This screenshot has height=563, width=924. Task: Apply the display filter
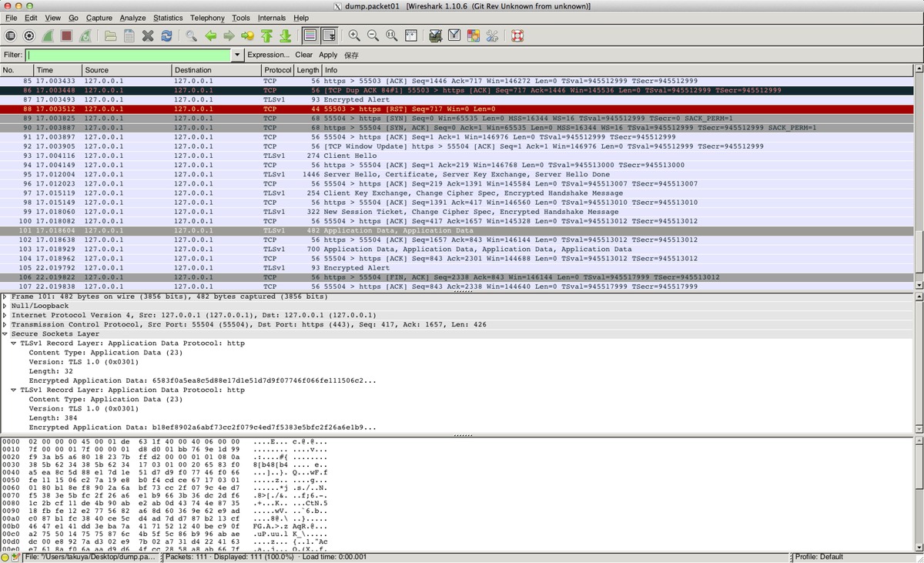328,55
